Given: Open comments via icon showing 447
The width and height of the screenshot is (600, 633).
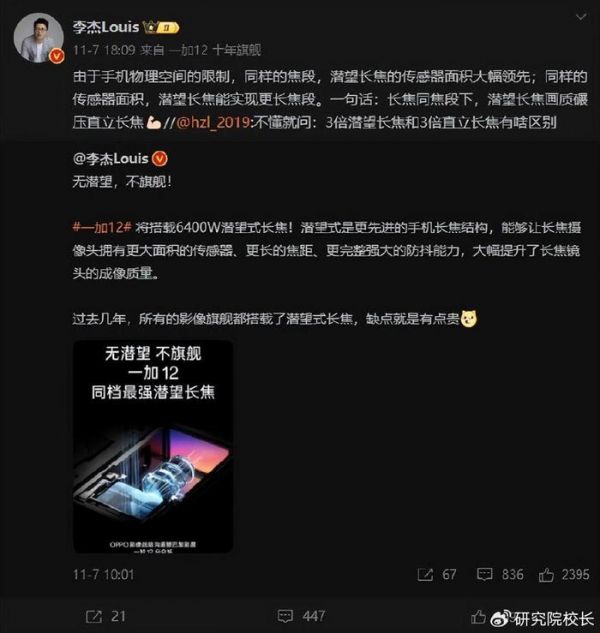Looking at the screenshot, I should [285, 616].
